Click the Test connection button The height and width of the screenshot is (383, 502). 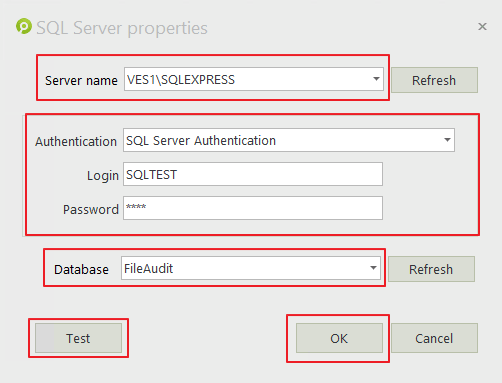tap(78, 338)
